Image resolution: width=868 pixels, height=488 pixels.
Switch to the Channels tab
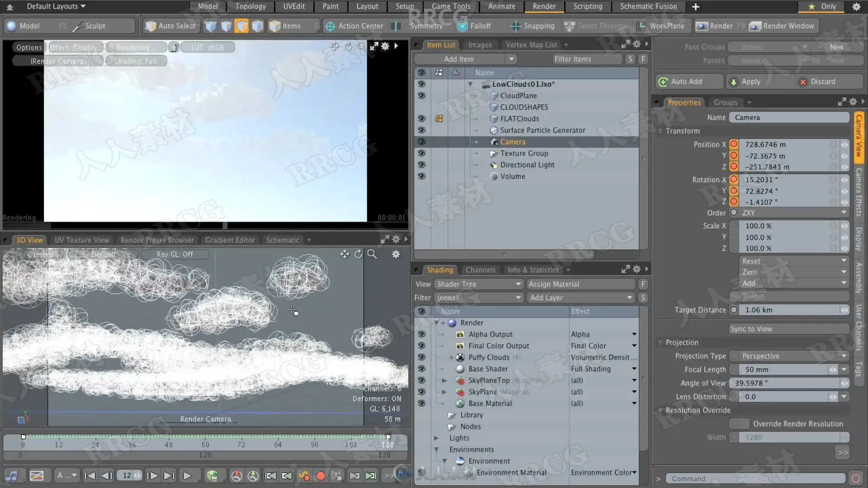(x=480, y=270)
